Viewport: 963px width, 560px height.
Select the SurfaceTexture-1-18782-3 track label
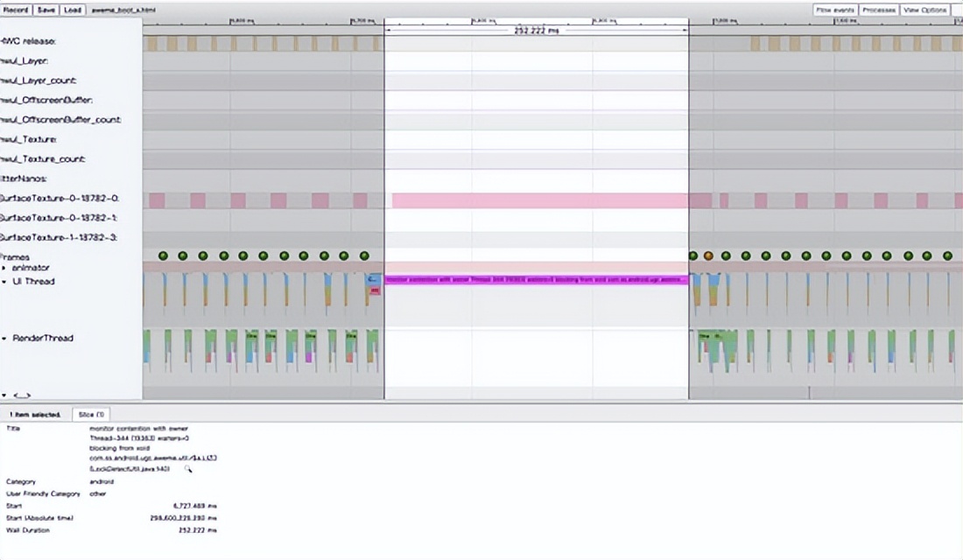[59, 238]
